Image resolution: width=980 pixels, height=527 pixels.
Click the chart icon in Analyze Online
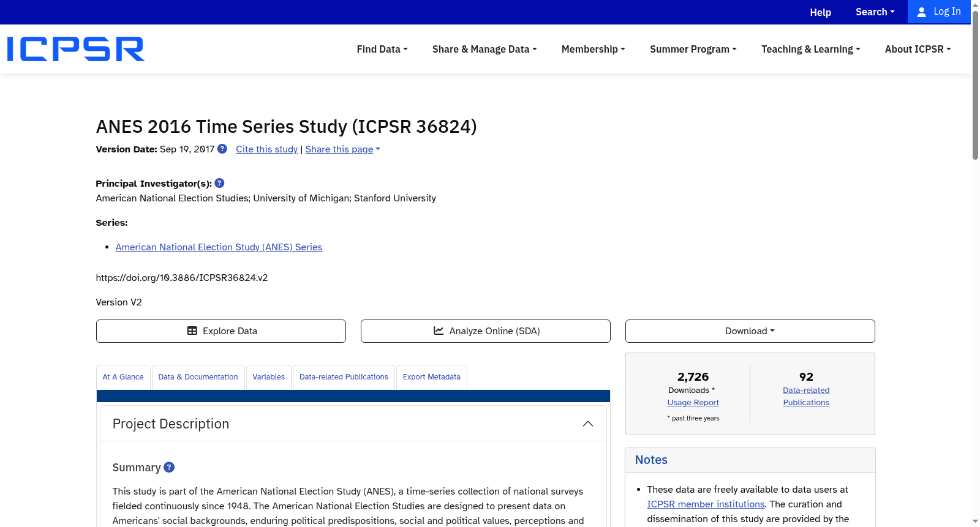point(439,331)
